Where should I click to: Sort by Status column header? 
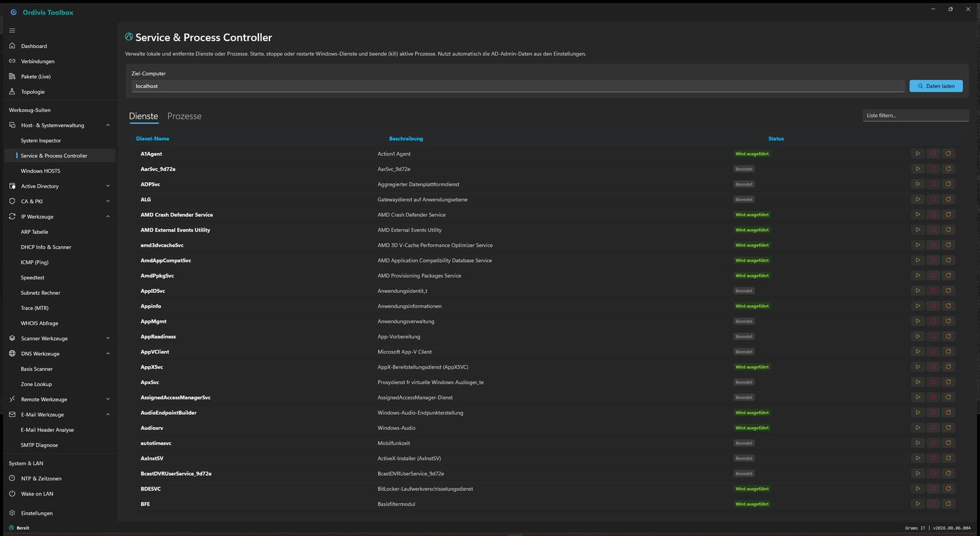(776, 139)
